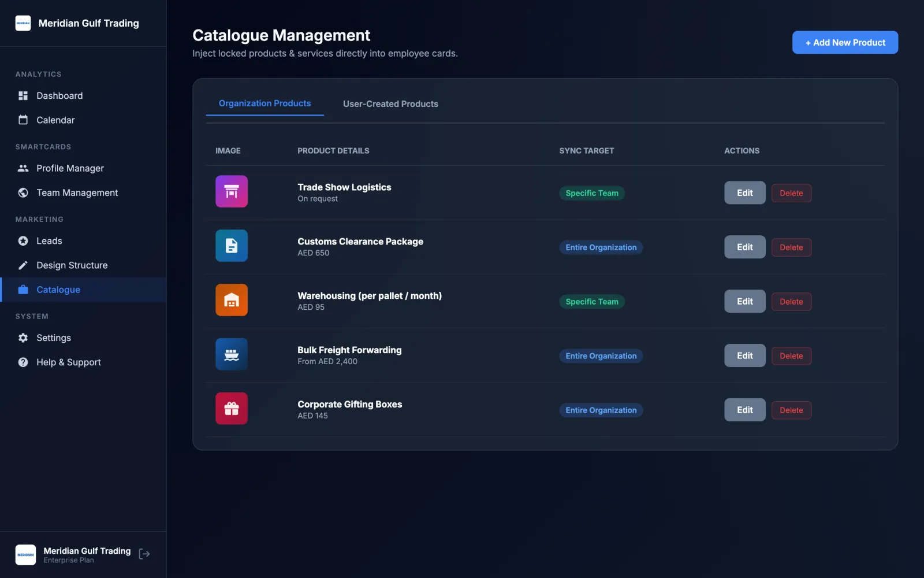Click the Image column header
924x578 pixels.
tap(228, 151)
